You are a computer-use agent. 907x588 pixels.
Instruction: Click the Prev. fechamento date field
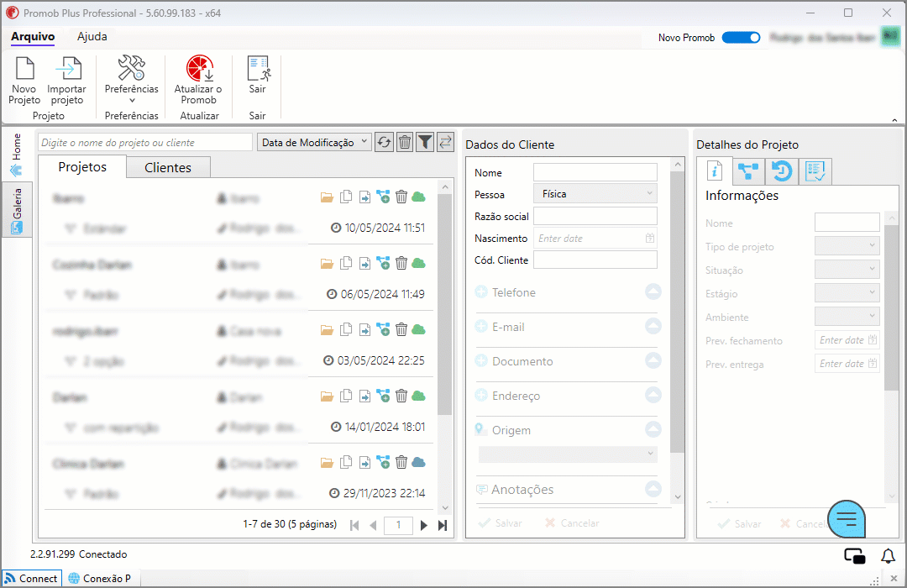[x=847, y=340]
